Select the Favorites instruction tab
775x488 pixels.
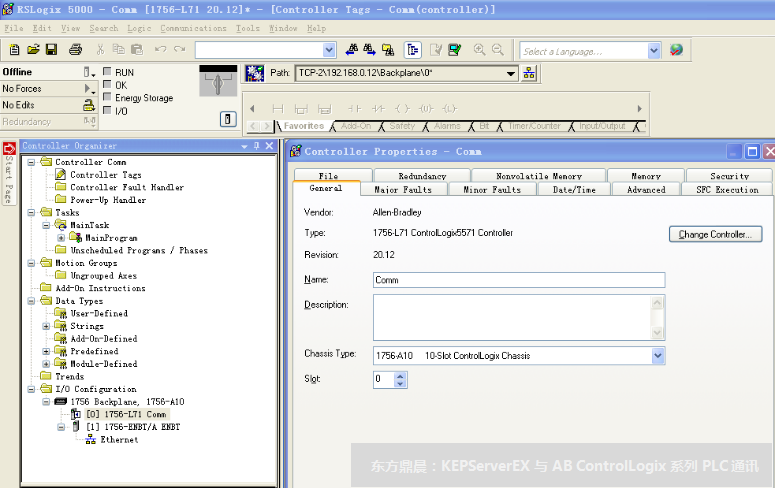pos(304,126)
